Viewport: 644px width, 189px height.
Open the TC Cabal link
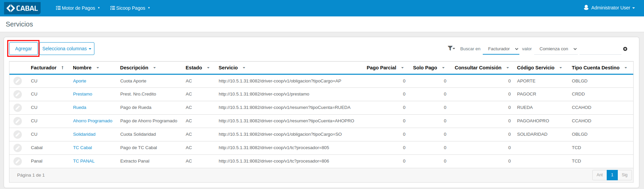pos(83,148)
